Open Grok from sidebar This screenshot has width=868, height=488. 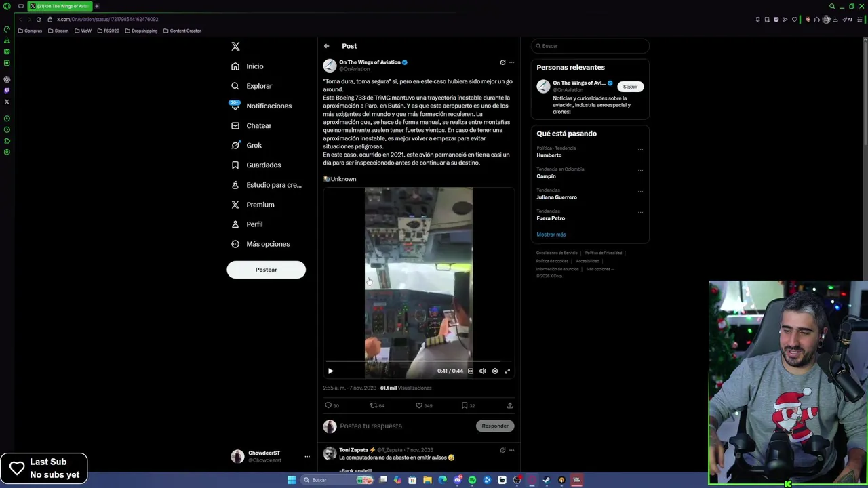point(246,145)
